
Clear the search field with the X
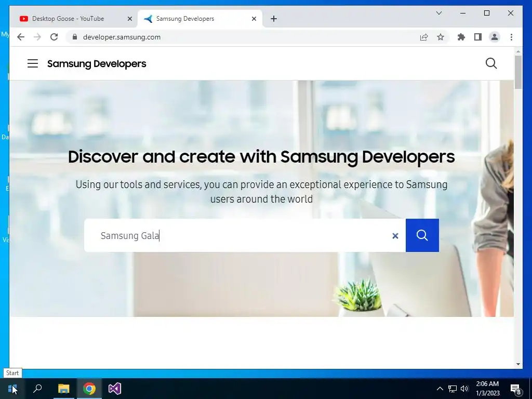tap(395, 236)
